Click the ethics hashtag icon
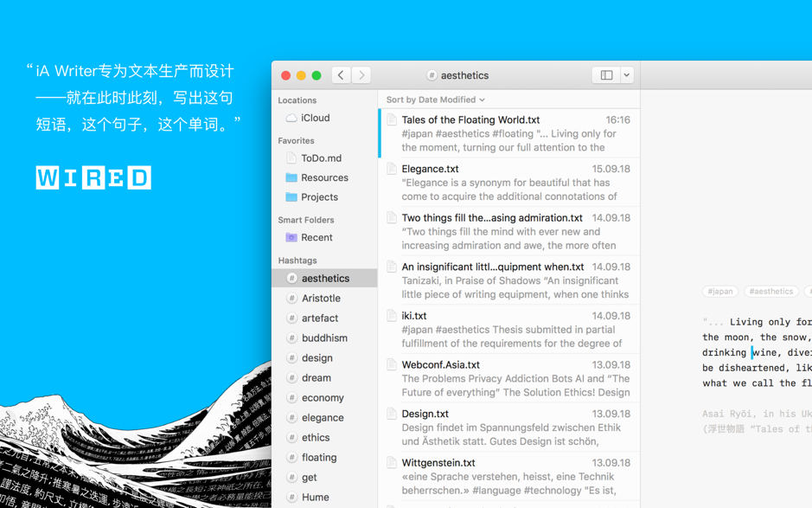This screenshot has width=812, height=508. tap(292, 438)
